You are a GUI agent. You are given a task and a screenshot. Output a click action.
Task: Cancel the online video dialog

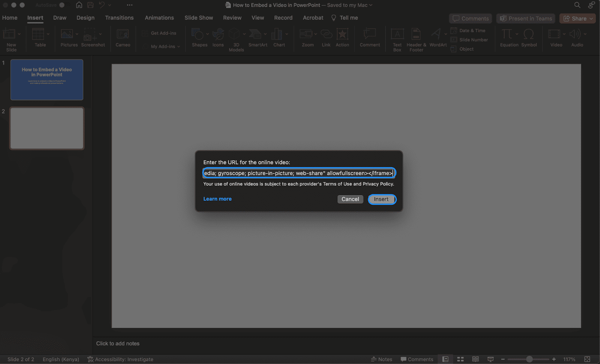point(350,199)
